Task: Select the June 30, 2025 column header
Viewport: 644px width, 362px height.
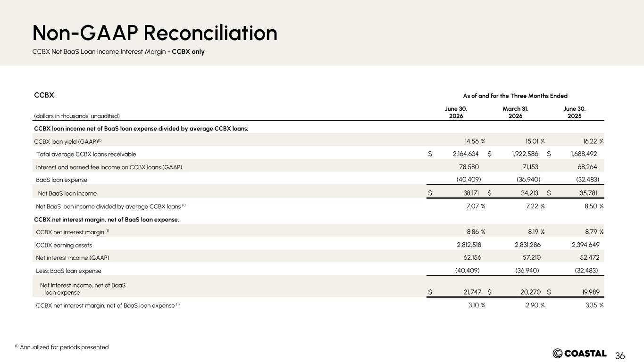Action: (575, 112)
